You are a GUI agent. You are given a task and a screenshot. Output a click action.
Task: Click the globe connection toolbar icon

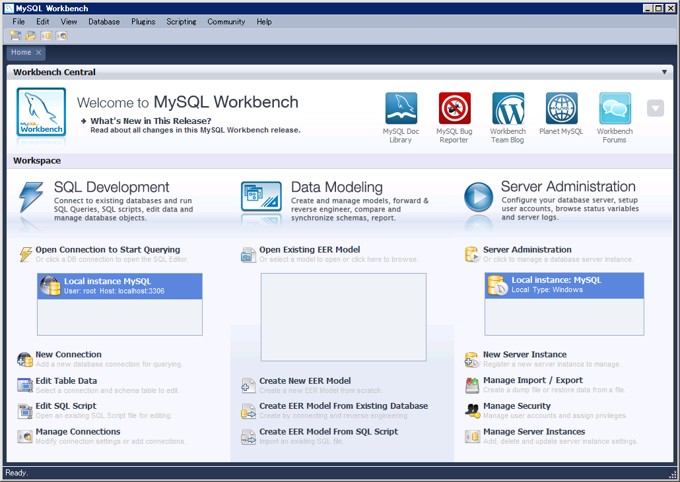tap(61, 36)
